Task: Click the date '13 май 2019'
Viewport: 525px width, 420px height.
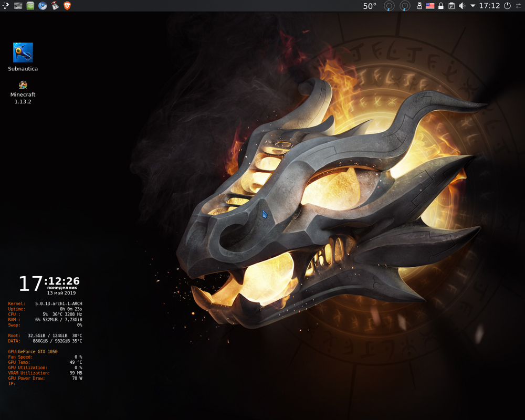Action: (61, 293)
